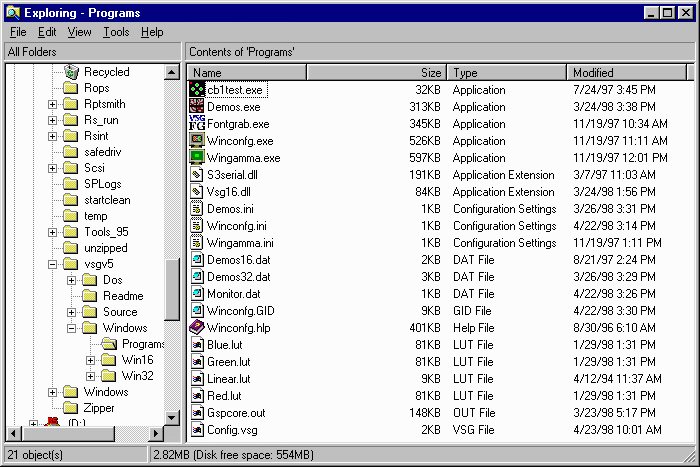
Task: Click the Winconfg.GID file icon
Action: (x=197, y=311)
